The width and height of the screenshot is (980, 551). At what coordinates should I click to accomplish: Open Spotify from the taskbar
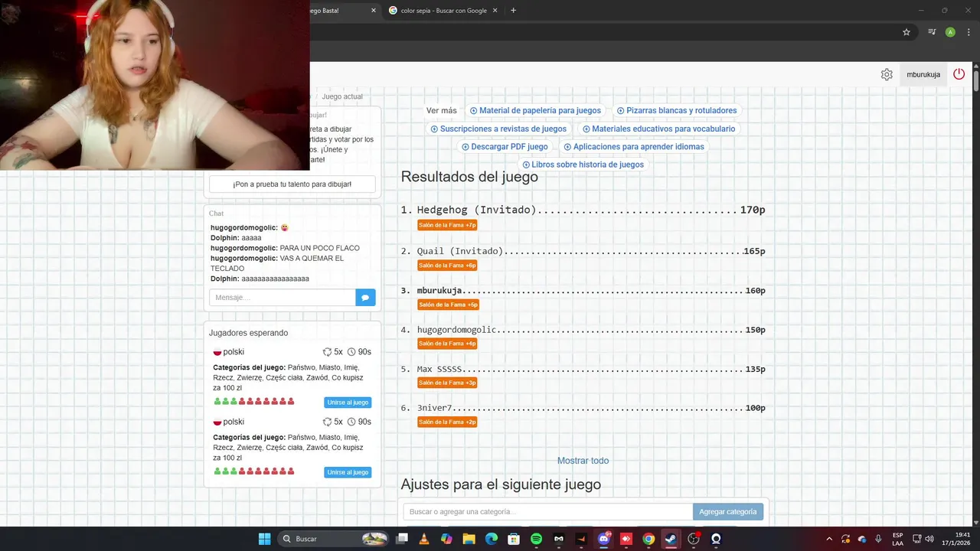(536, 539)
